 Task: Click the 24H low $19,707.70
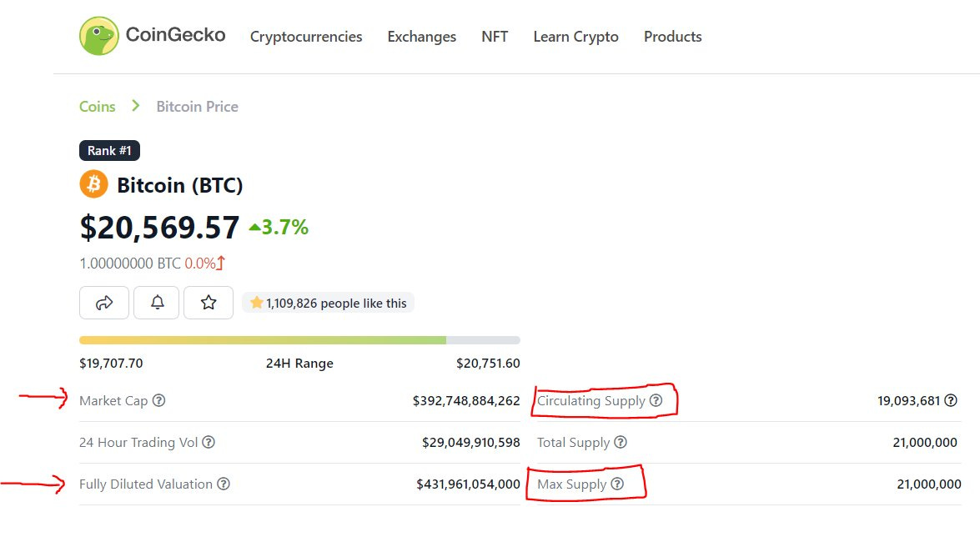click(x=111, y=364)
